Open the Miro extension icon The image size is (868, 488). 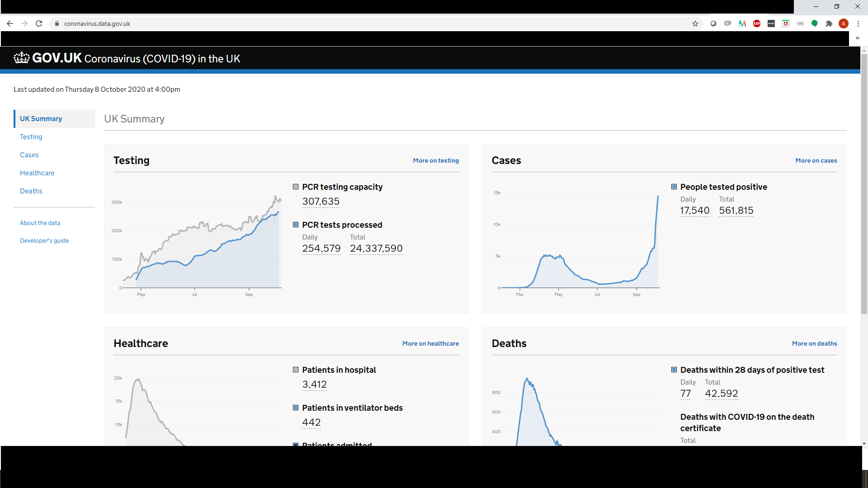pos(742,23)
